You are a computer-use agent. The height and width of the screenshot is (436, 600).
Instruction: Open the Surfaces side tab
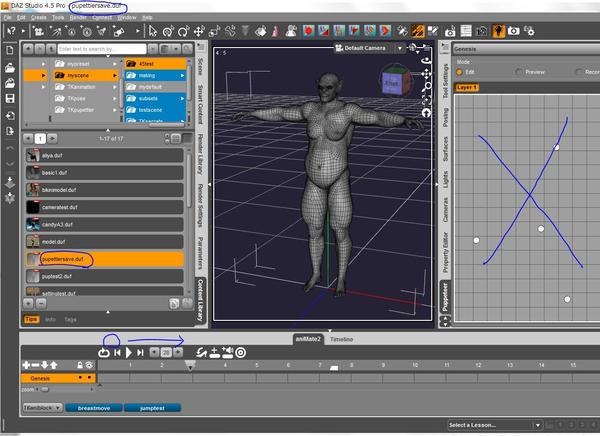pyautogui.click(x=445, y=149)
